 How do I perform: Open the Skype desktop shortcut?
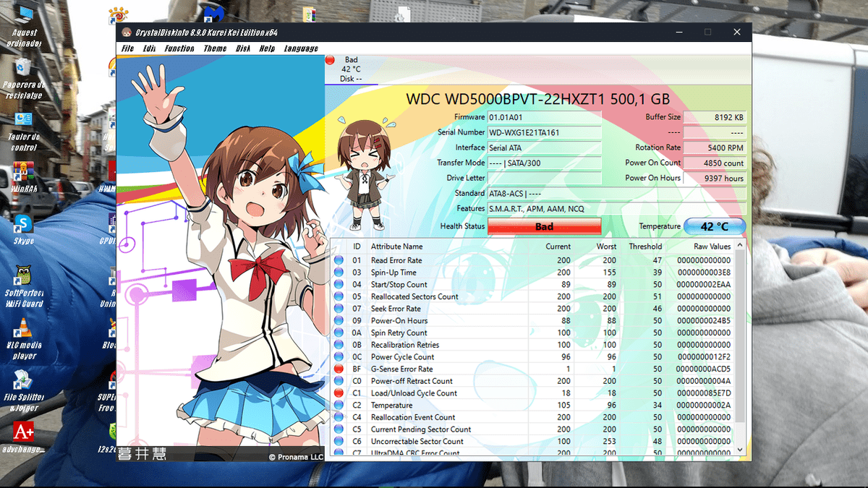point(23,224)
